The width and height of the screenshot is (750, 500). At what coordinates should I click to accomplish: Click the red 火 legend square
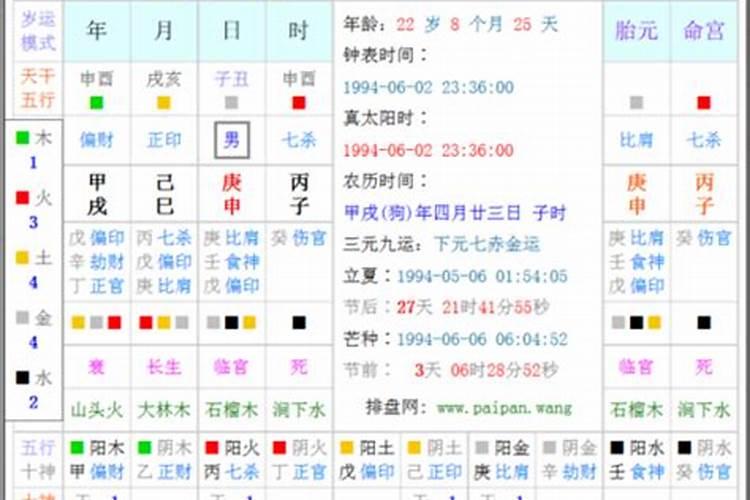[x=22, y=198]
